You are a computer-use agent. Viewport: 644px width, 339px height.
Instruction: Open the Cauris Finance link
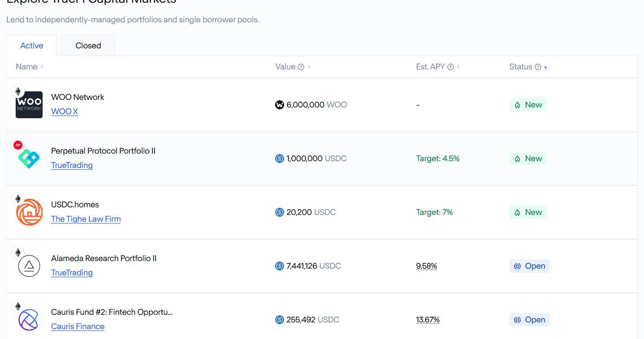(x=78, y=326)
